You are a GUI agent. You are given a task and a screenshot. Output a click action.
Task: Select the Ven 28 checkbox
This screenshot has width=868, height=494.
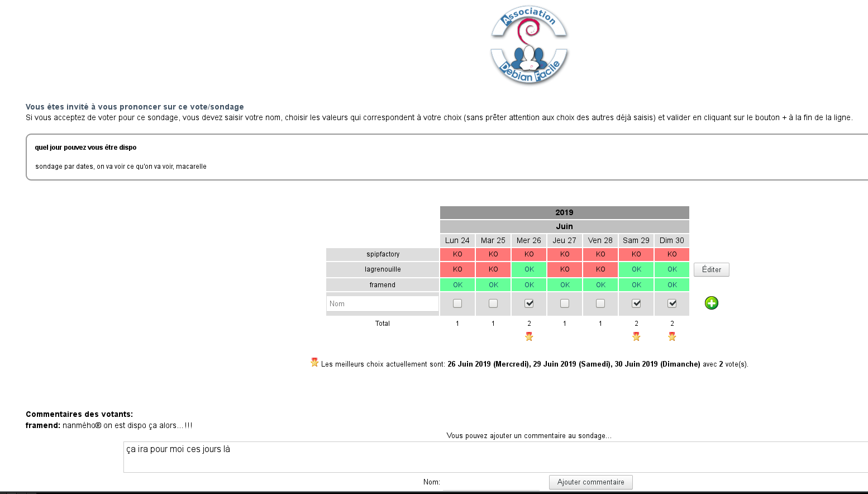pos(600,303)
